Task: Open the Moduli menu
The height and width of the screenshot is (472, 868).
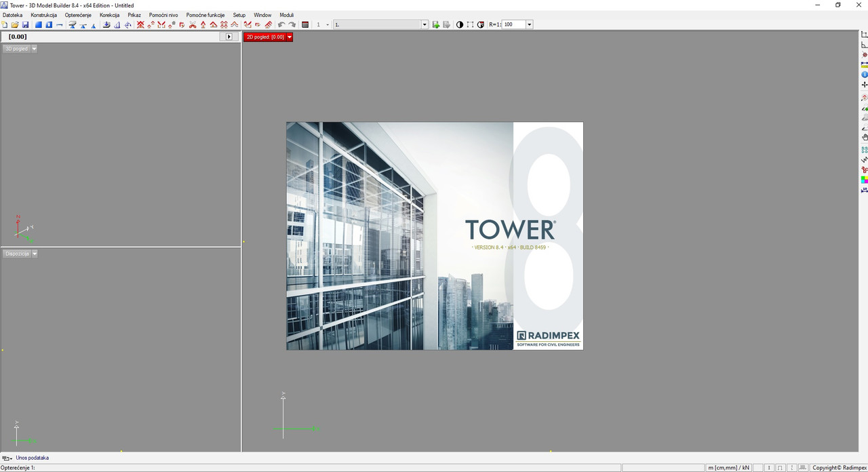Action: (x=287, y=15)
